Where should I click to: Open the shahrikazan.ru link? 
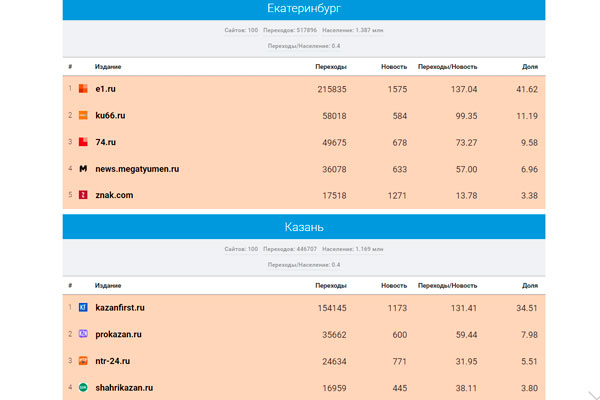[x=123, y=387]
